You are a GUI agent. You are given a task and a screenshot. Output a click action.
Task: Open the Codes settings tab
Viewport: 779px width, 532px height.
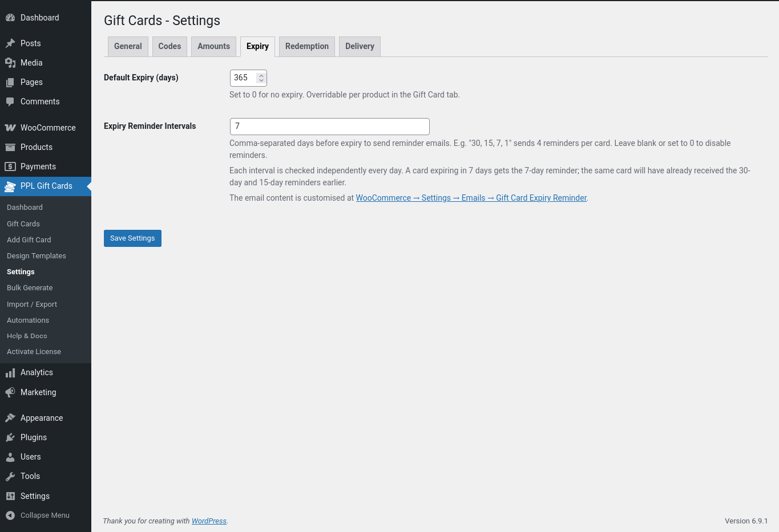169,47
